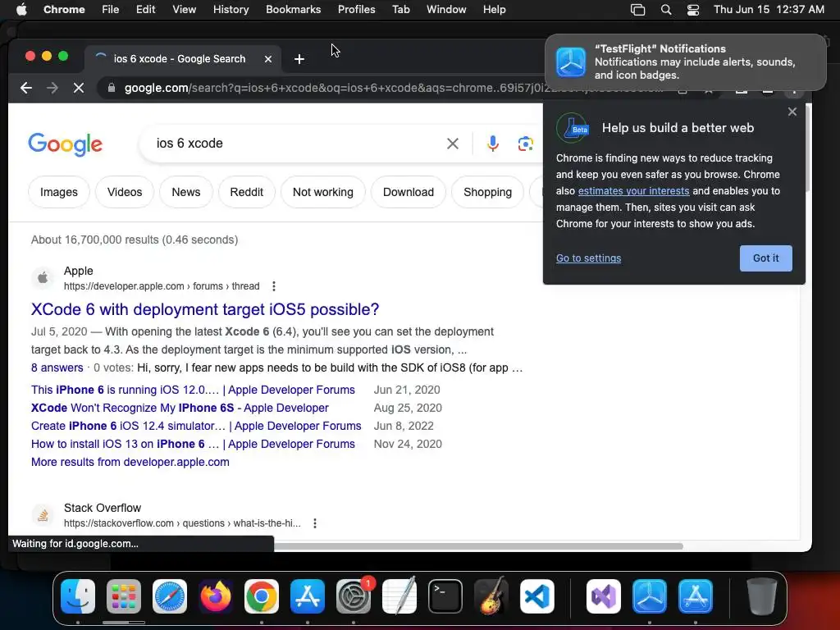Stop page loading with the X button
Viewport: 840px width, 630px height.
pos(78,88)
